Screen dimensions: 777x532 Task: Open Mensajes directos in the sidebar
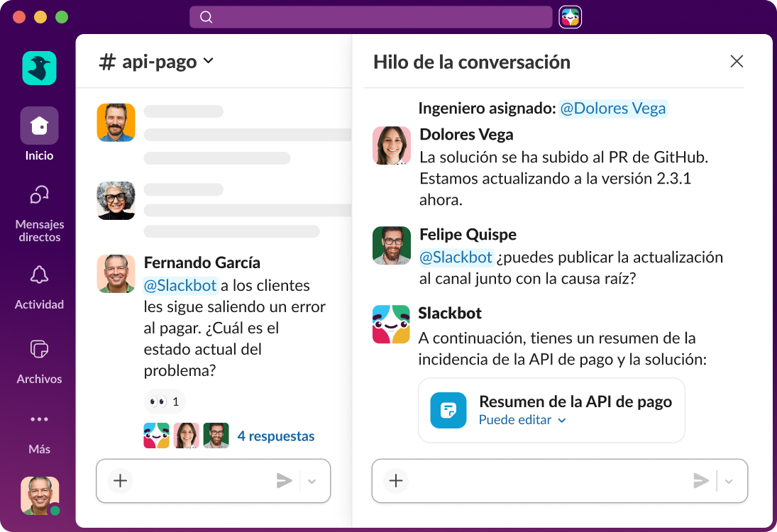[39, 214]
